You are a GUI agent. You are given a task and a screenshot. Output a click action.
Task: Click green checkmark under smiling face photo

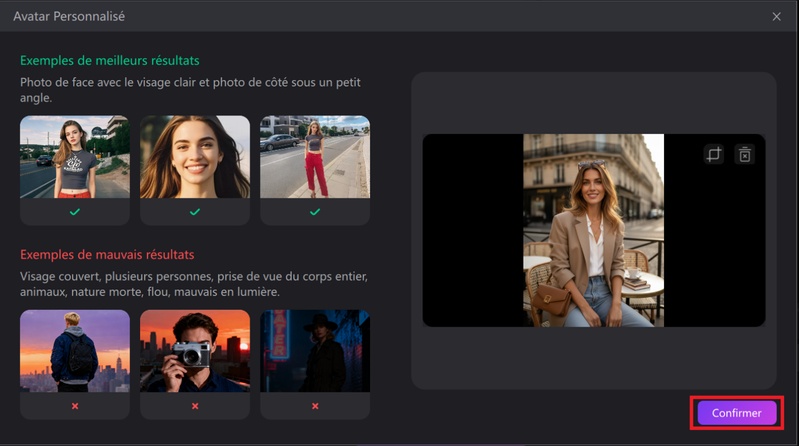pyautogui.click(x=195, y=212)
